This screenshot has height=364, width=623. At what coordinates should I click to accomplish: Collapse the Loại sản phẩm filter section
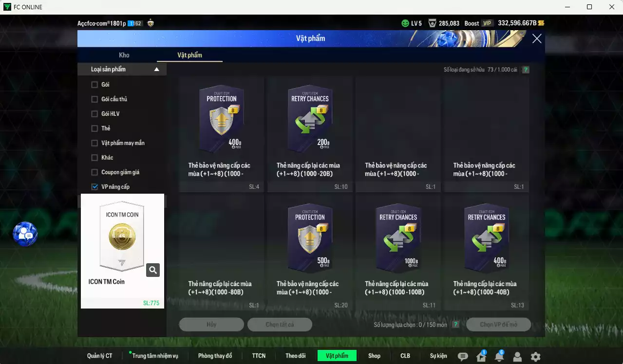[x=156, y=70]
